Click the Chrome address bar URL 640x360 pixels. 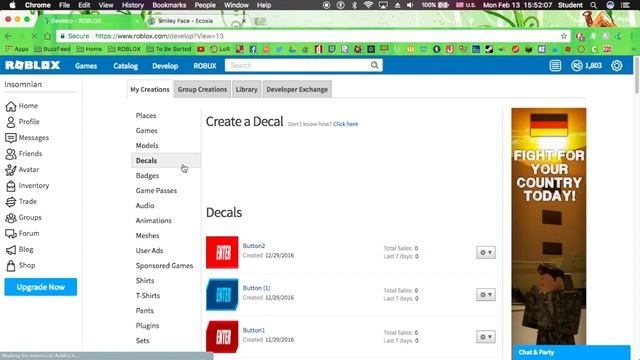(159, 36)
